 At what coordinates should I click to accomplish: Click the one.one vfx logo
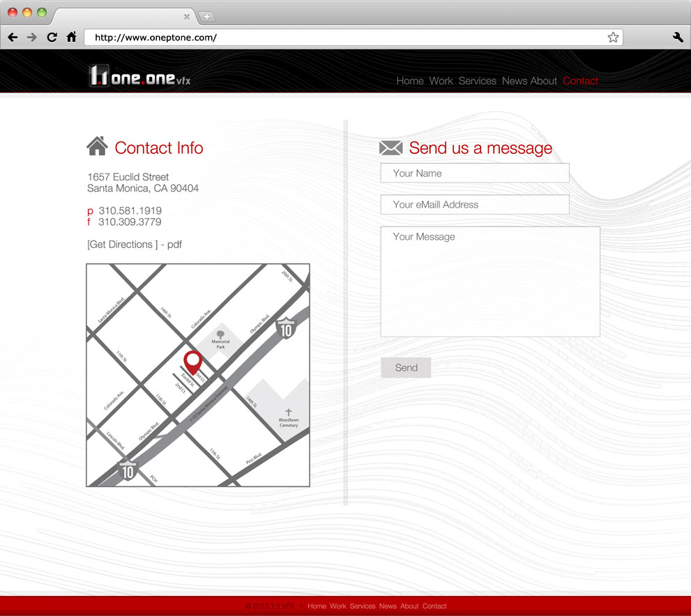[139, 76]
